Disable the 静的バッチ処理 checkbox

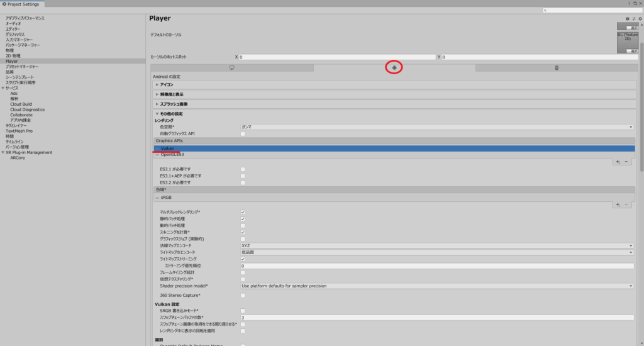point(243,219)
